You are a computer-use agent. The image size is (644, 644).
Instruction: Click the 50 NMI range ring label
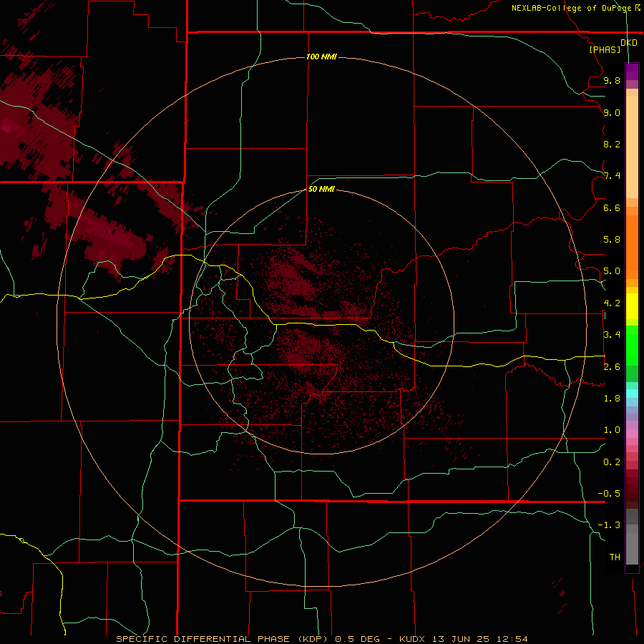click(321, 189)
